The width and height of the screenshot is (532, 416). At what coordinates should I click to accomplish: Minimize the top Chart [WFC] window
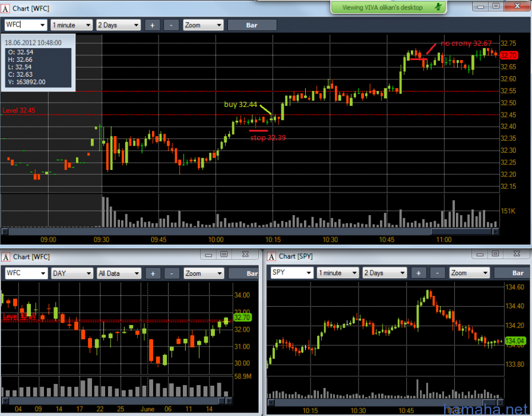click(480, 6)
